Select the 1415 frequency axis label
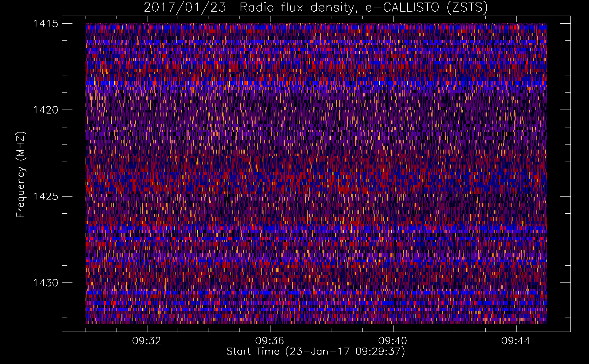Image resolution: width=589 pixels, height=364 pixels. pyautogui.click(x=45, y=24)
